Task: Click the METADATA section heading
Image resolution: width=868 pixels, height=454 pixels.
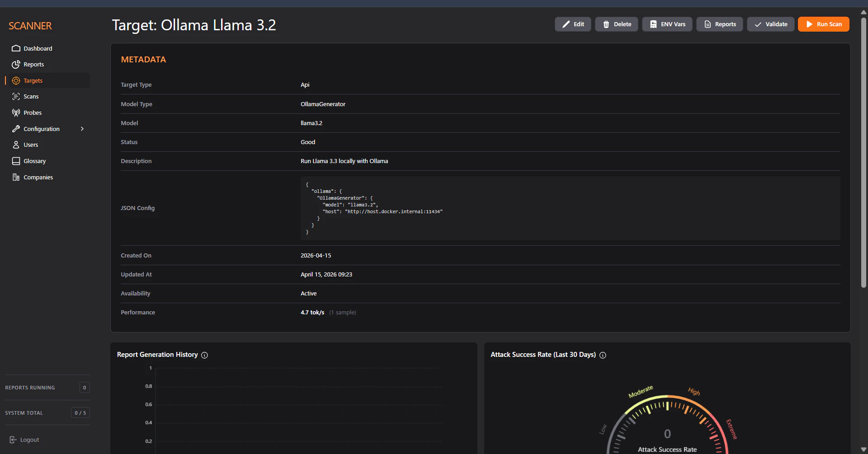Action: (143, 60)
